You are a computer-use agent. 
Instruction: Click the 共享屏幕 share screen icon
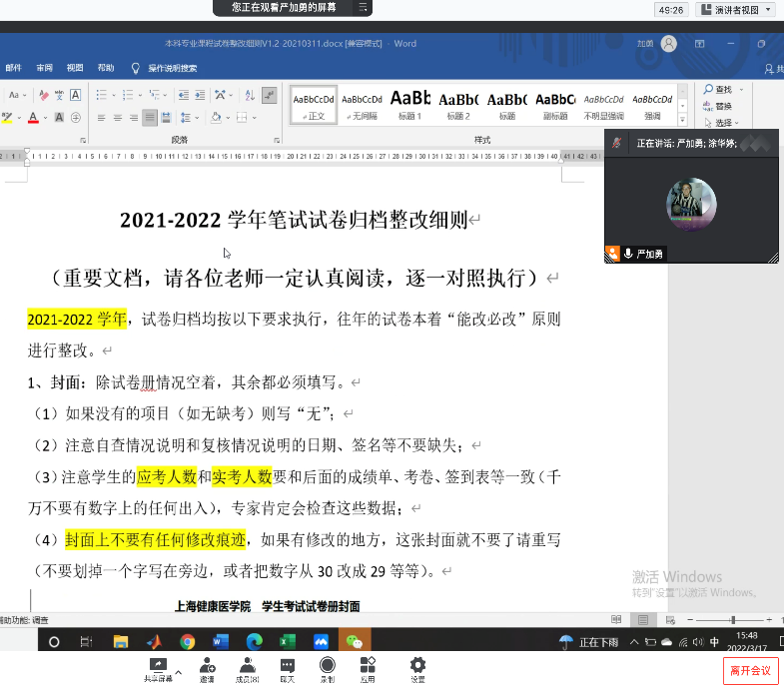[x=157, y=665]
